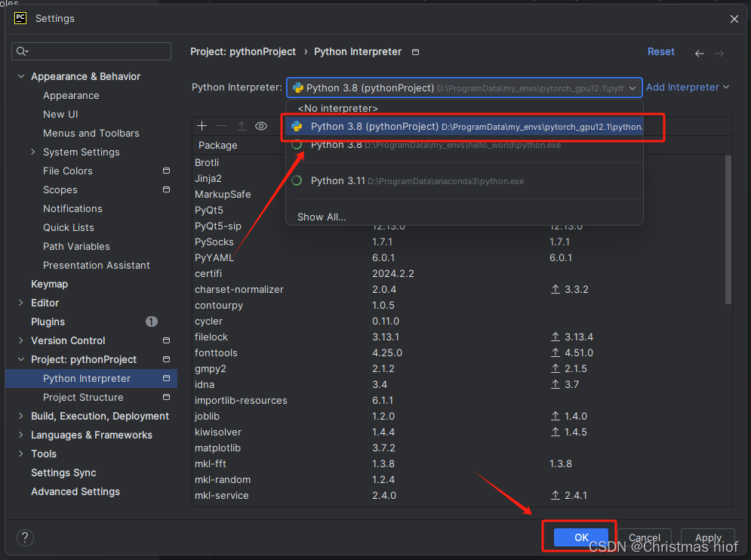Click project icon beside Scopes
The width and height of the screenshot is (751, 560).
coord(166,189)
